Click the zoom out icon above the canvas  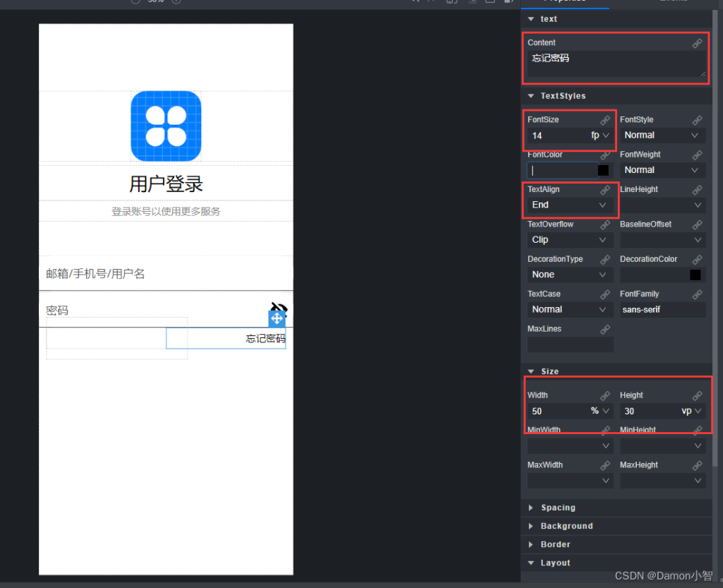point(134,2)
